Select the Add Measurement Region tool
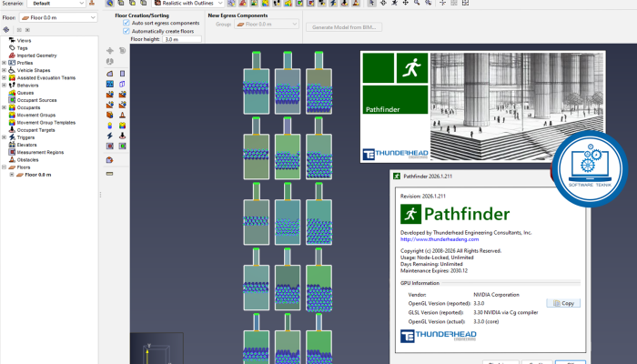Screen dimensions: 637x364 click(110, 146)
